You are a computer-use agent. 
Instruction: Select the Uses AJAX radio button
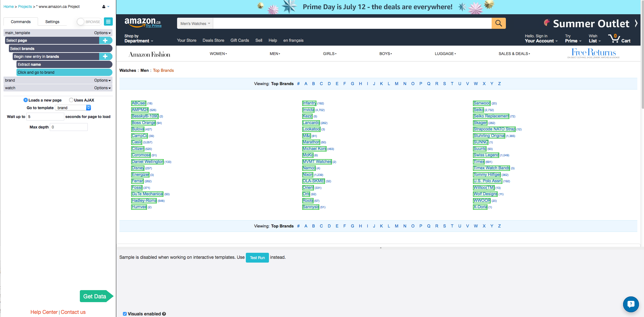pyautogui.click(x=71, y=100)
